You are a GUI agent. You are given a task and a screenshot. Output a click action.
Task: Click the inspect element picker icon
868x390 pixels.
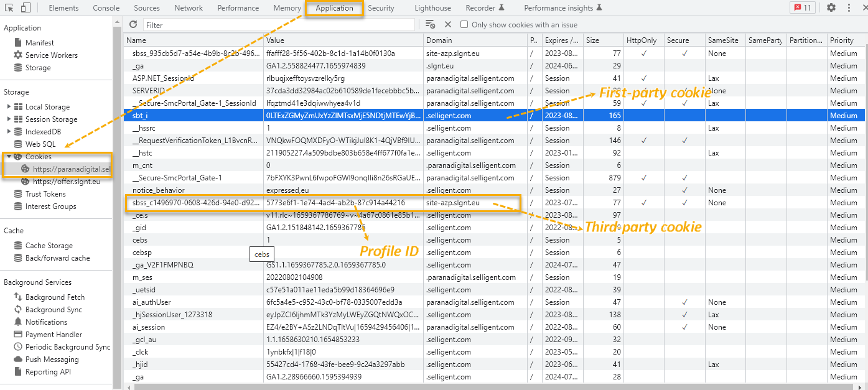9,8
